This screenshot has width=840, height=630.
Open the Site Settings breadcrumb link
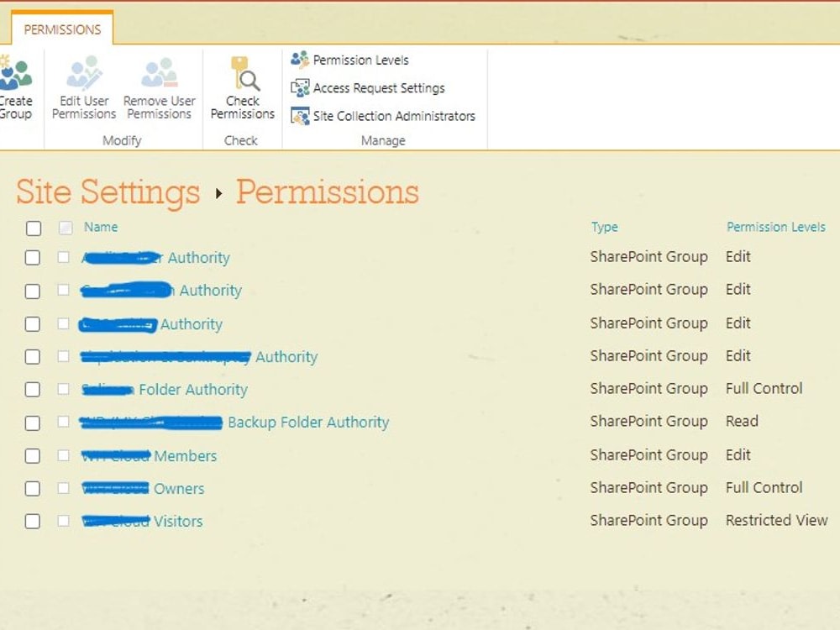[x=107, y=192]
